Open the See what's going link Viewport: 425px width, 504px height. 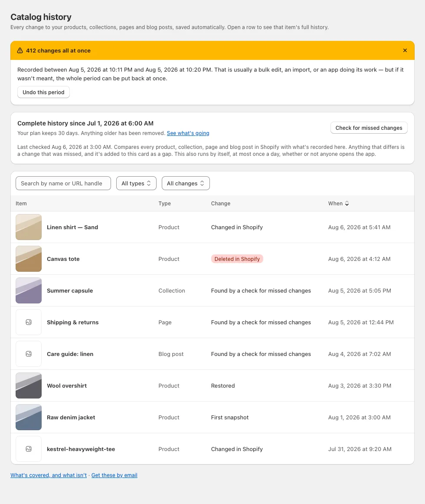tap(188, 133)
